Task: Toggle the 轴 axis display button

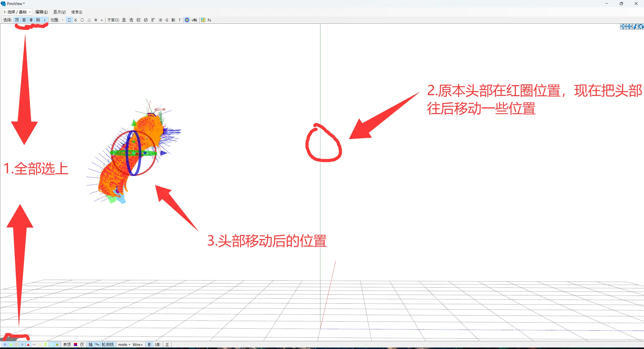Action: pyautogui.click(x=91, y=344)
